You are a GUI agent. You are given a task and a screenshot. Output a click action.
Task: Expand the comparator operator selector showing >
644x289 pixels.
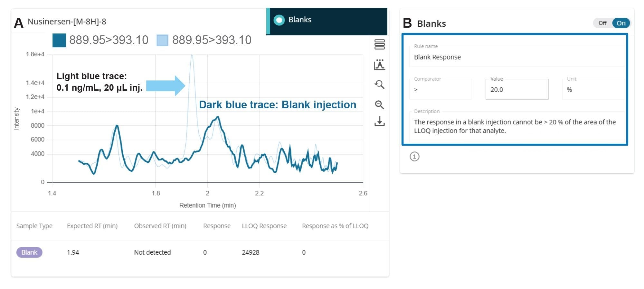point(440,89)
